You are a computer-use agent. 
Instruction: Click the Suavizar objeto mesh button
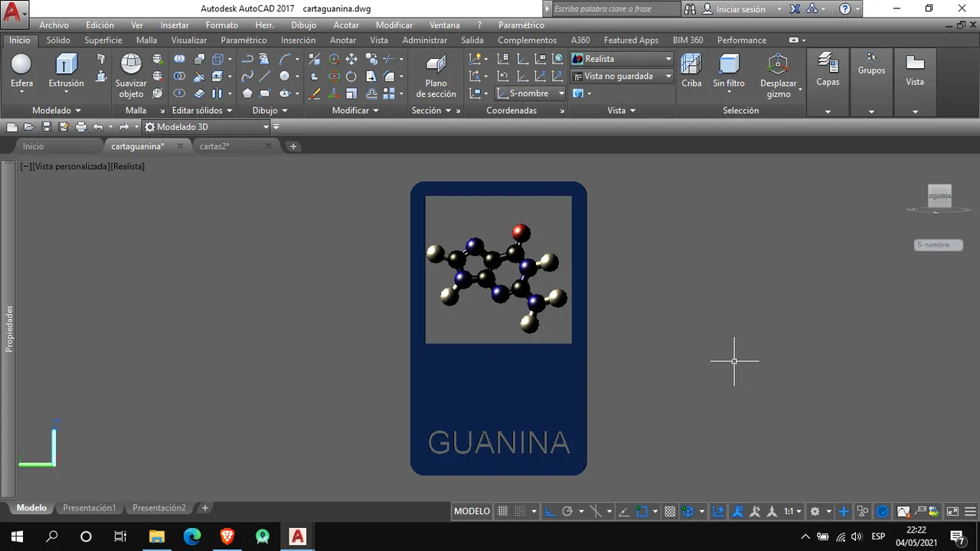tap(131, 76)
